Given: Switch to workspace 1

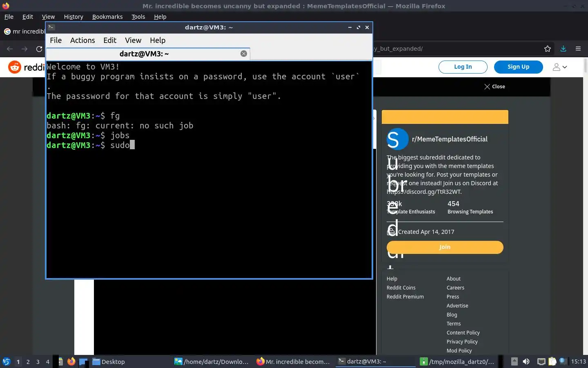Looking at the screenshot, I should (18, 362).
